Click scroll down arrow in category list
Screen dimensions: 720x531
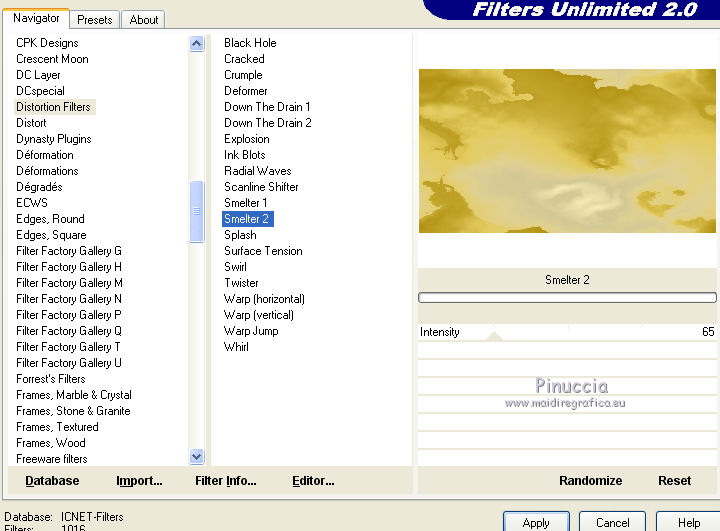(x=197, y=457)
